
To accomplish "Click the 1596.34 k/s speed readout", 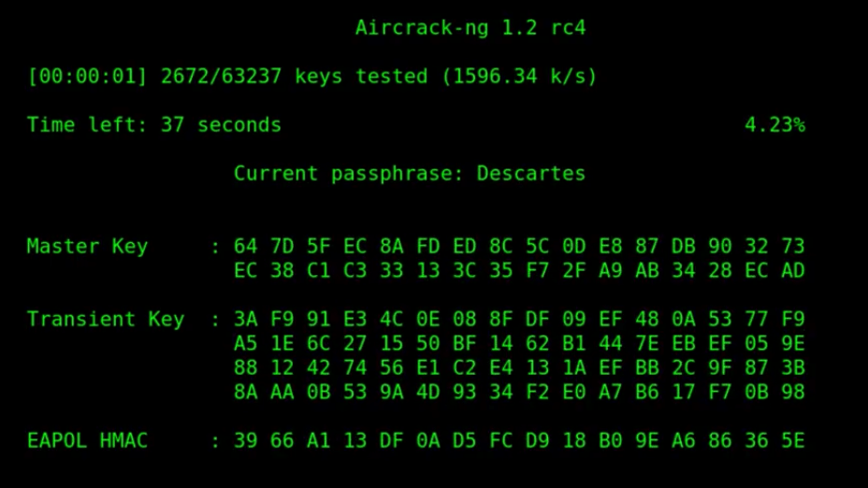I will (x=518, y=77).
